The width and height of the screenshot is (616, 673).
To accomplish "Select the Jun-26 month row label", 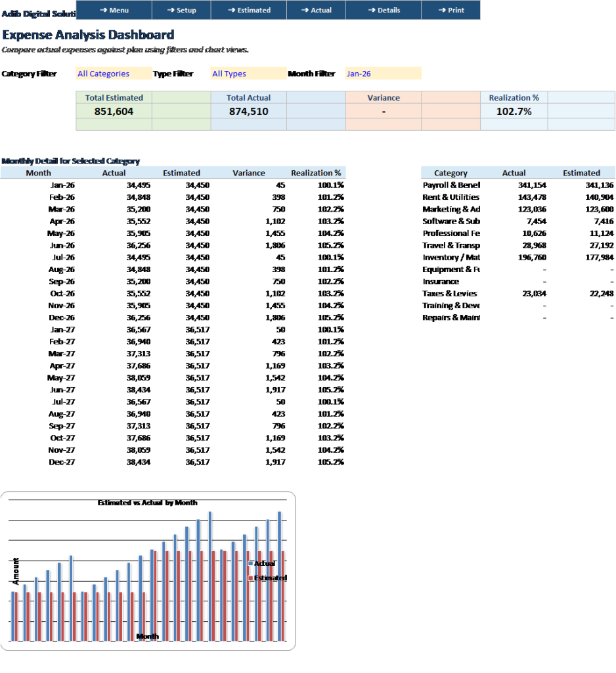I will tap(62, 245).
